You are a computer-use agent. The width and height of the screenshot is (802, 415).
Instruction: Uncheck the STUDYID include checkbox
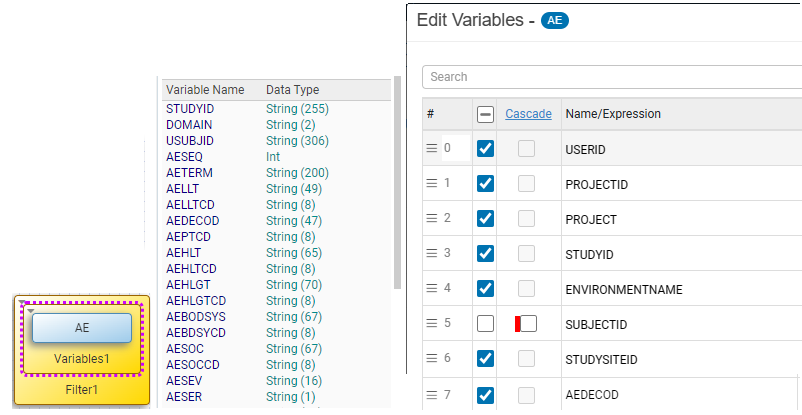click(485, 253)
